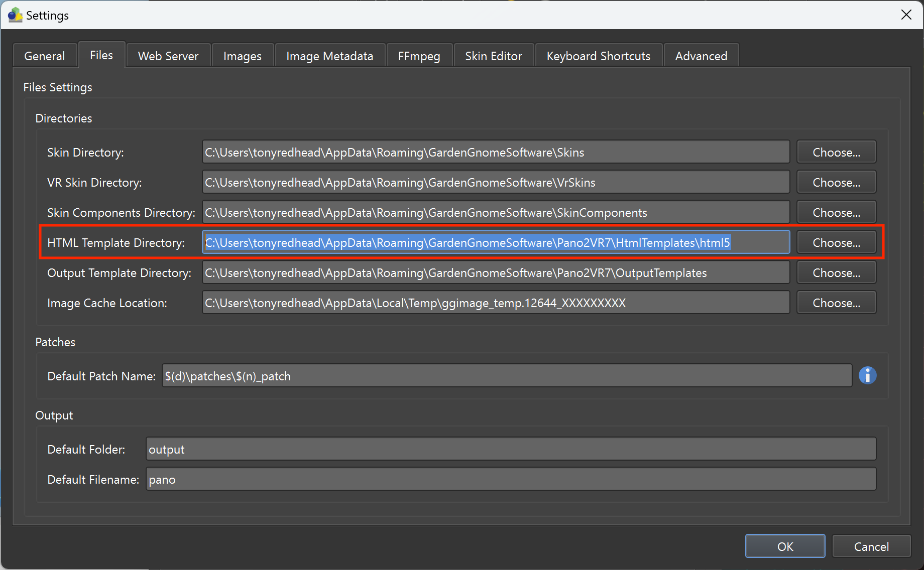Click into the VR Skin Directory path field
Image resolution: width=924 pixels, height=570 pixels.
click(x=496, y=182)
